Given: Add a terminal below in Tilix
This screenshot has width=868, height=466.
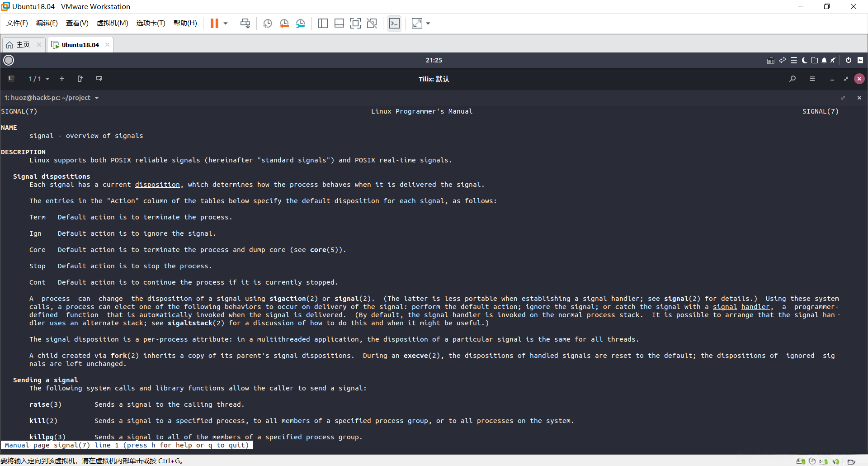Looking at the screenshot, I should 99,79.
